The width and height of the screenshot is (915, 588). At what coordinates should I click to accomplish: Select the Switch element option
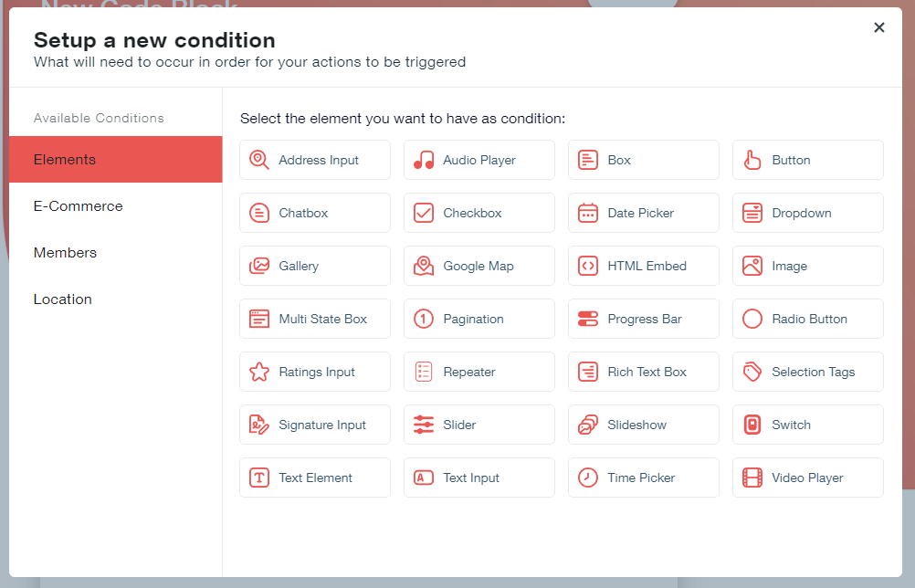(807, 425)
